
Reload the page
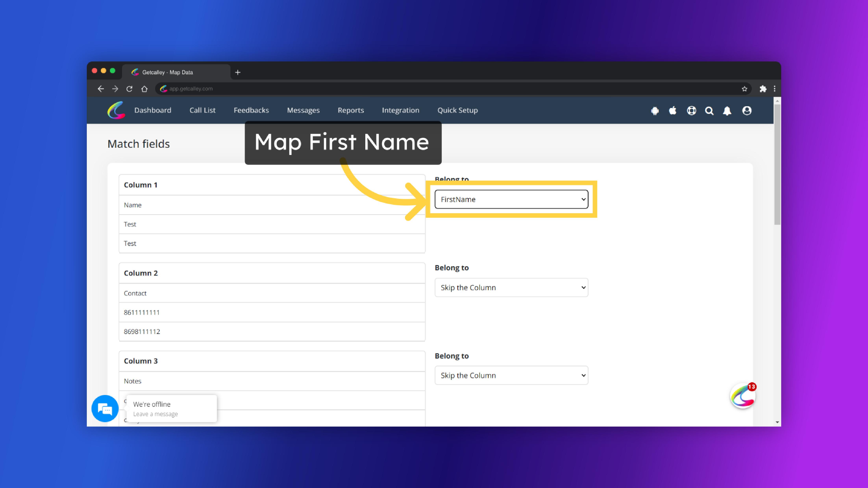point(129,89)
